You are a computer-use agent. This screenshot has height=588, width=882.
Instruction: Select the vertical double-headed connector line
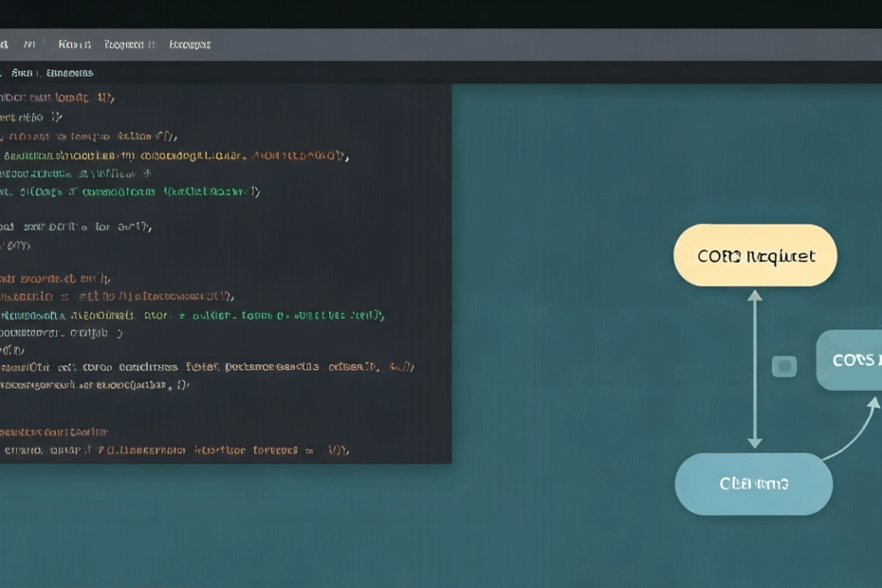coord(755,370)
